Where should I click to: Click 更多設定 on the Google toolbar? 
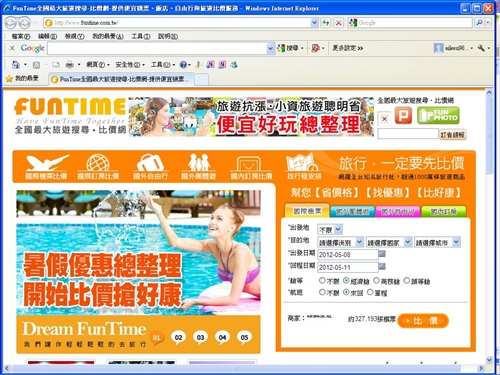[x=347, y=48]
